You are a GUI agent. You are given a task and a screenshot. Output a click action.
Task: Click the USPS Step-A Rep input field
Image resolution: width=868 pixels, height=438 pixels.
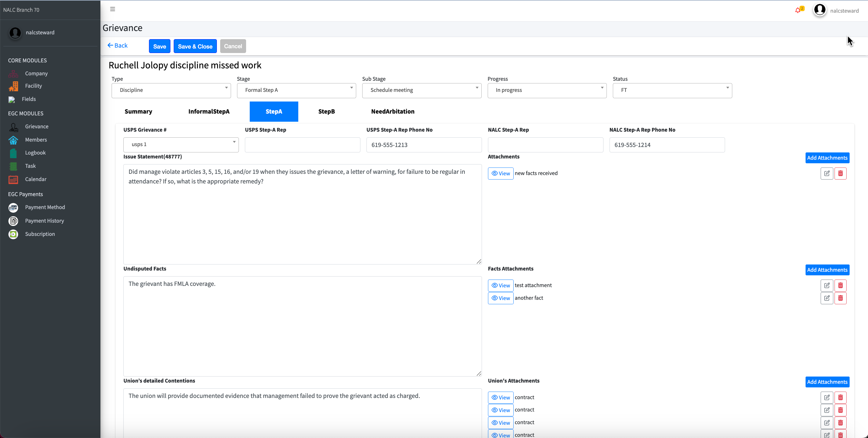pyautogui.click(x=302, y=145)
